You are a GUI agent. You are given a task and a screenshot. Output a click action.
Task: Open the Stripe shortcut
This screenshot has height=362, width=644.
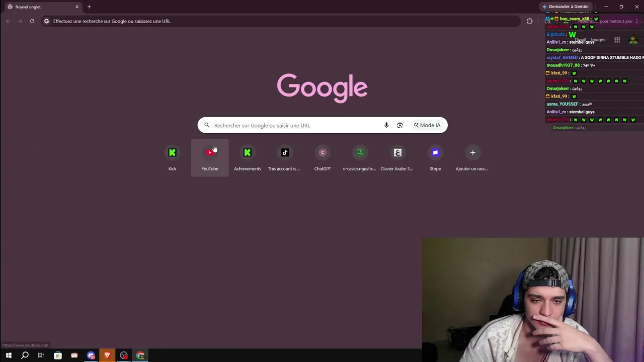(x=435, y=158)
